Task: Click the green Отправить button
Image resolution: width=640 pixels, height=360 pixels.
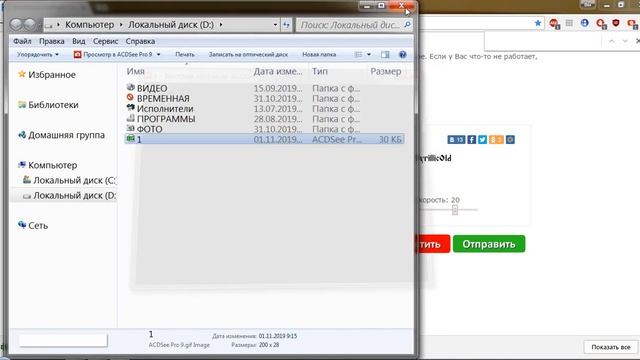Action: pos(489,244)
